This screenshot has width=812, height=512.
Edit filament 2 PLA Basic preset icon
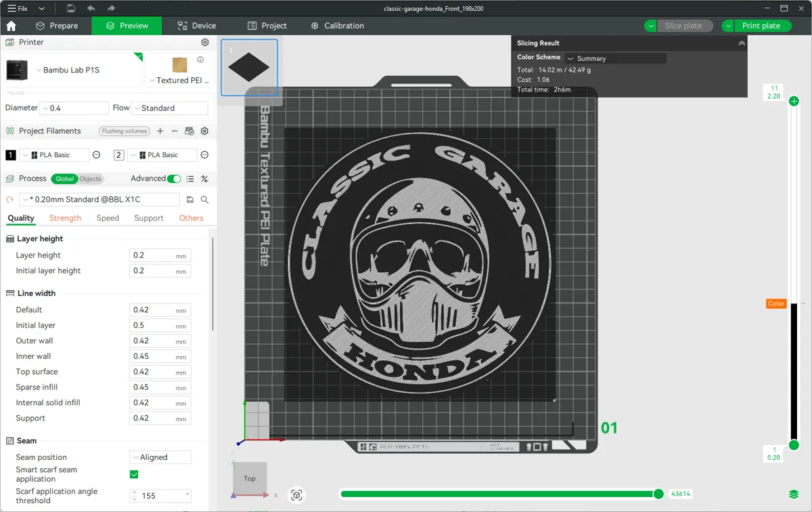[204, 155]
